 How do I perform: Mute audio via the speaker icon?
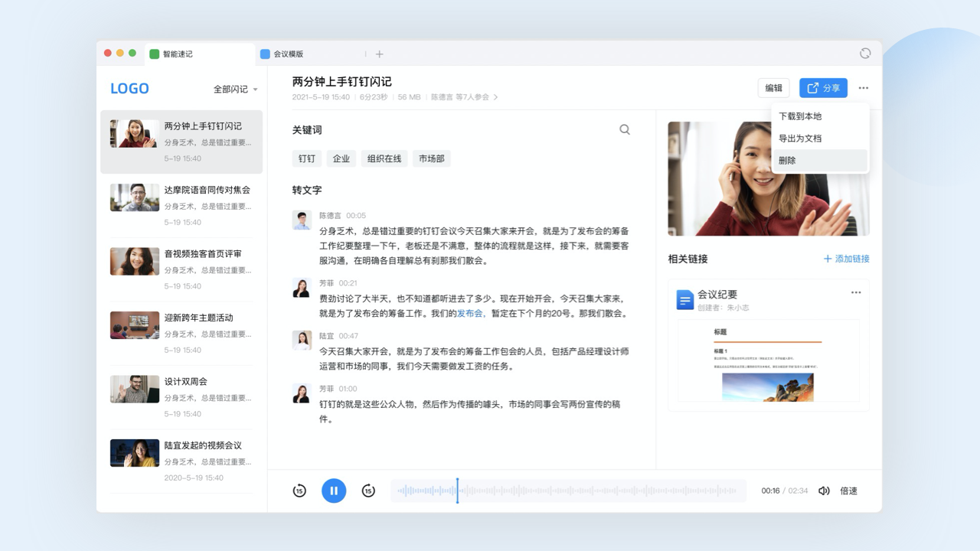coord(823,491)
